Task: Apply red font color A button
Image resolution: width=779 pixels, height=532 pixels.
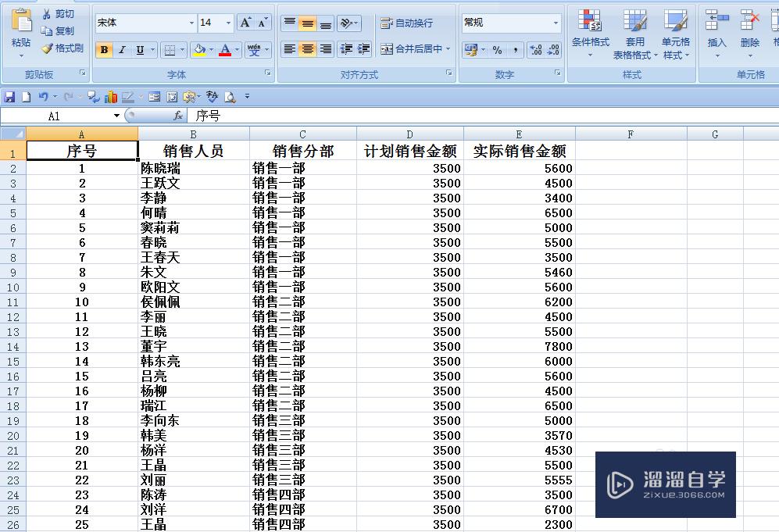Action: [x=225, y=50]
